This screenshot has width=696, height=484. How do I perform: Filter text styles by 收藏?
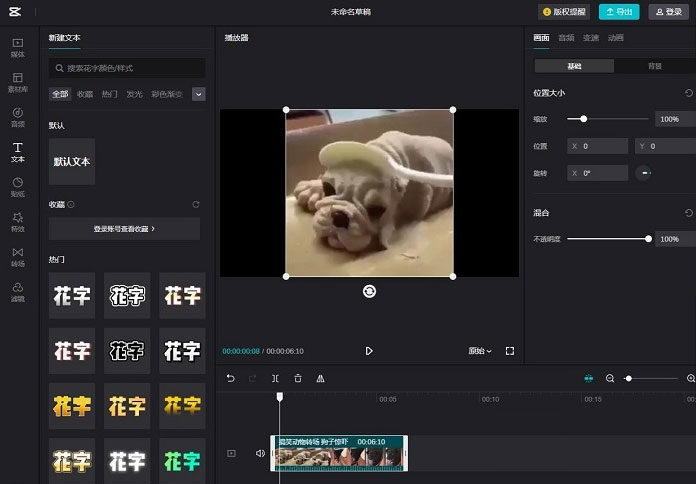click(85, 94)
